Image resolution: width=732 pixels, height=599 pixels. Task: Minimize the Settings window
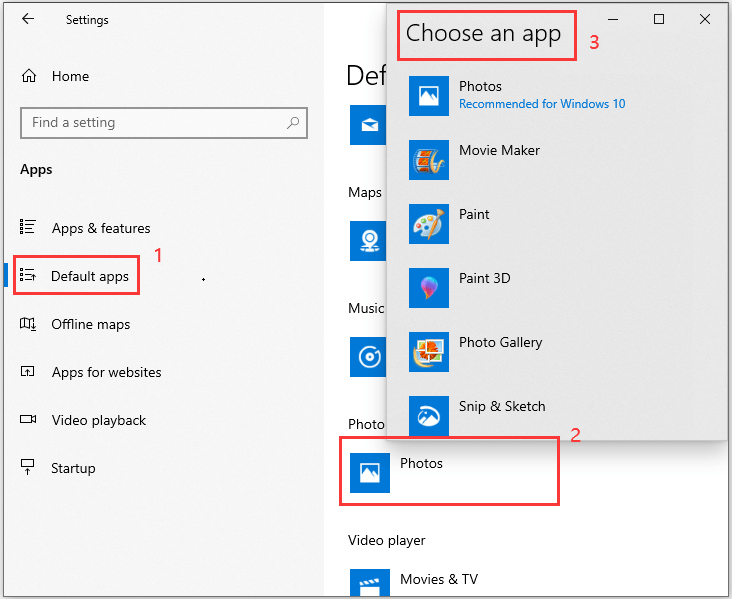click(613, 19)
